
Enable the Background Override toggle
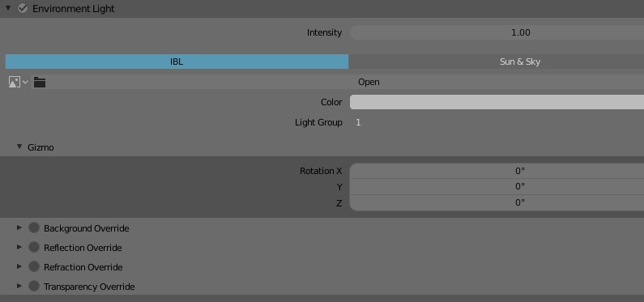(34, 228)
